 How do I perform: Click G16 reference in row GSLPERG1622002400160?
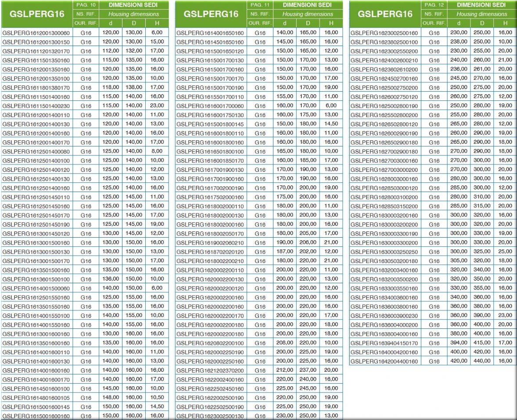pos(260,380)
